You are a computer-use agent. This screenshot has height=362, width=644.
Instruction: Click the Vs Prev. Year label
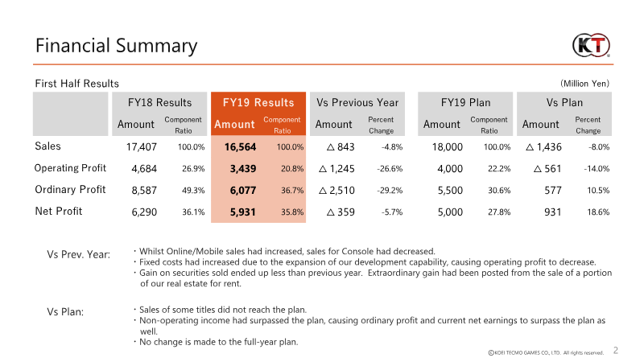point(78,255)
